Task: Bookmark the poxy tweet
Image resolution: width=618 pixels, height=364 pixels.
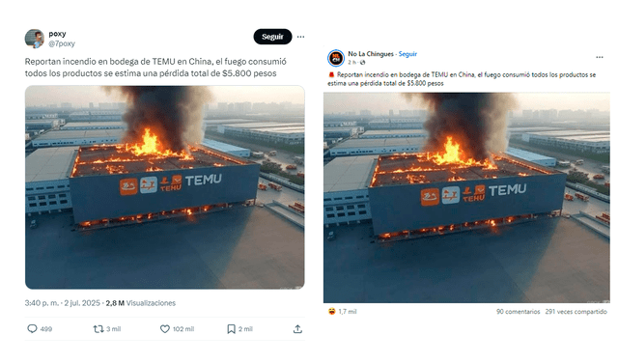Action: 232,328
